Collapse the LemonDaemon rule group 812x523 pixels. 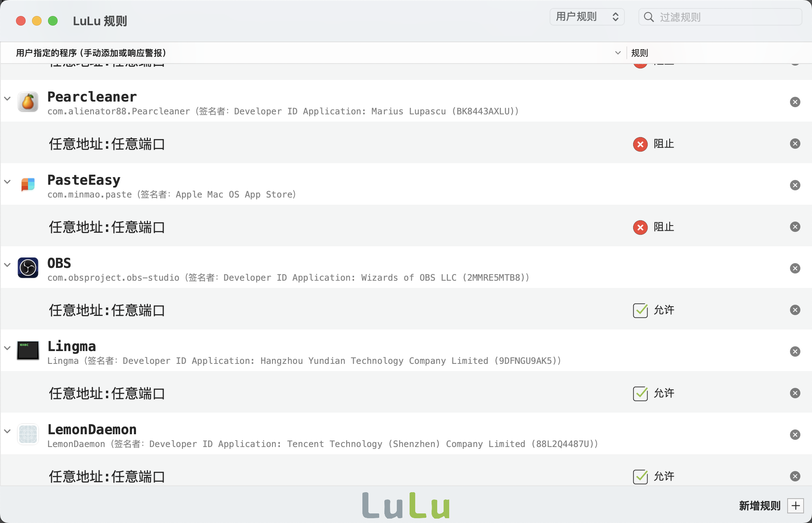(7, 431)
